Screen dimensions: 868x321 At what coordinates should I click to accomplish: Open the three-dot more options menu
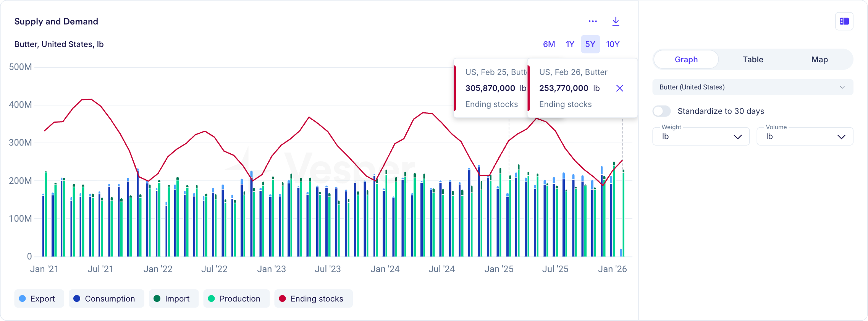[x=593, y=21]
